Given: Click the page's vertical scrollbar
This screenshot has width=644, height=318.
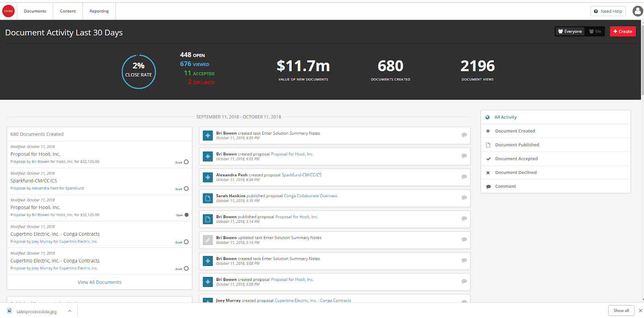Looking at the screenshot, I should pyautogui.click(x=642, y=60).
